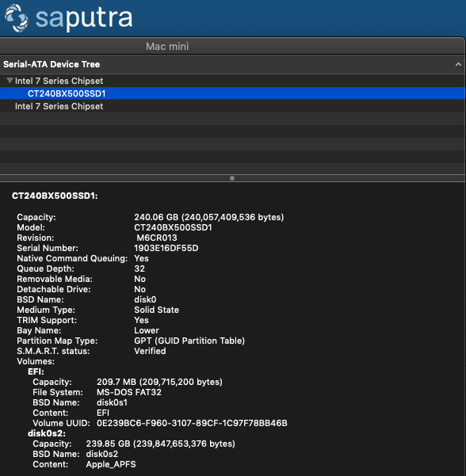
Task: Click the disk0s2: volume heading
Action: point(47,433)
